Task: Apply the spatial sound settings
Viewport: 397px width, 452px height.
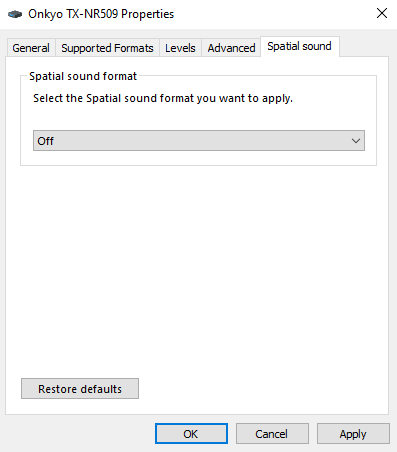Action: pyautogui.click(x=353, y=434)
